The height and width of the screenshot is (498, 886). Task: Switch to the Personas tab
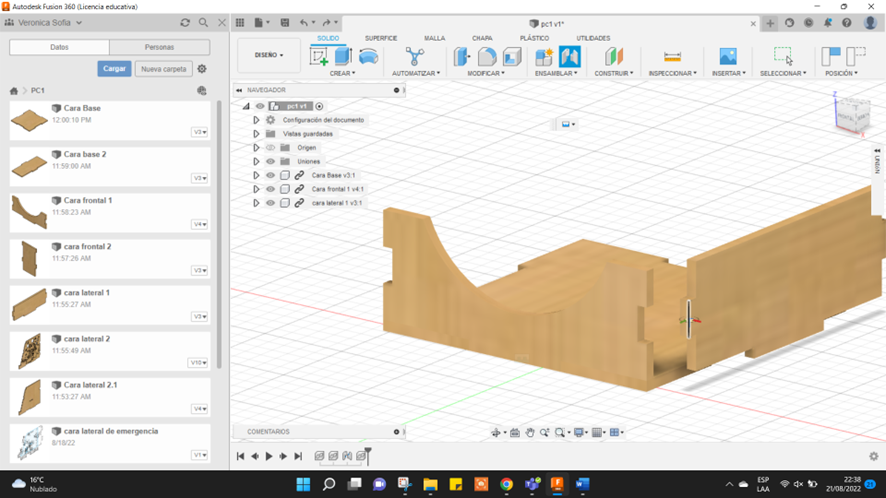(159, 47)
